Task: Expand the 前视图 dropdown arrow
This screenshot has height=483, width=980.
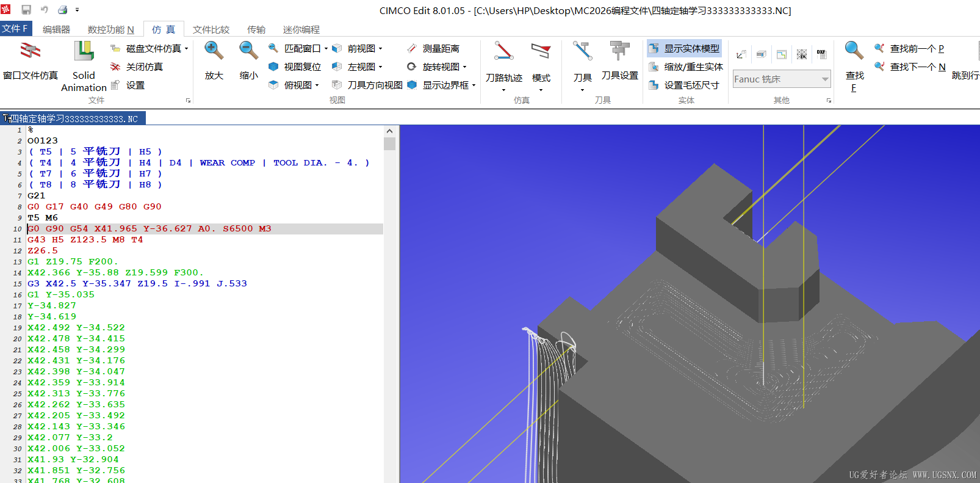Action: 381,48
